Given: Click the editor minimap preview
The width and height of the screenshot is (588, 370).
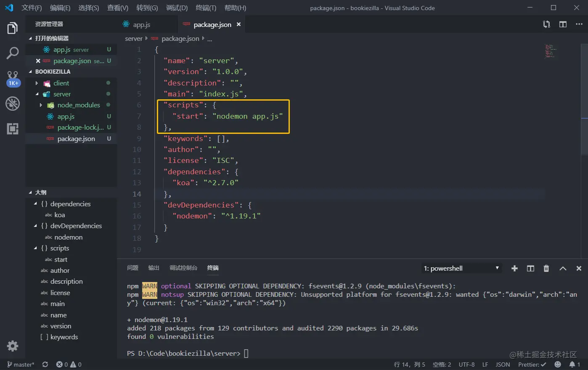Looking at the screenshot, I should coord(550,51).
